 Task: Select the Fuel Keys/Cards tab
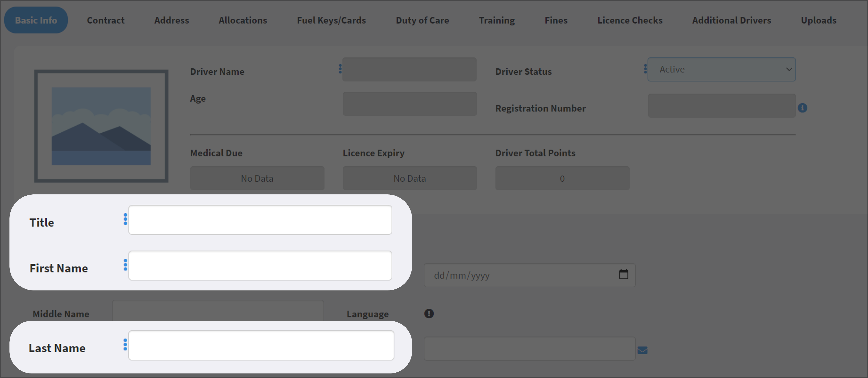[x=331, y=20]
